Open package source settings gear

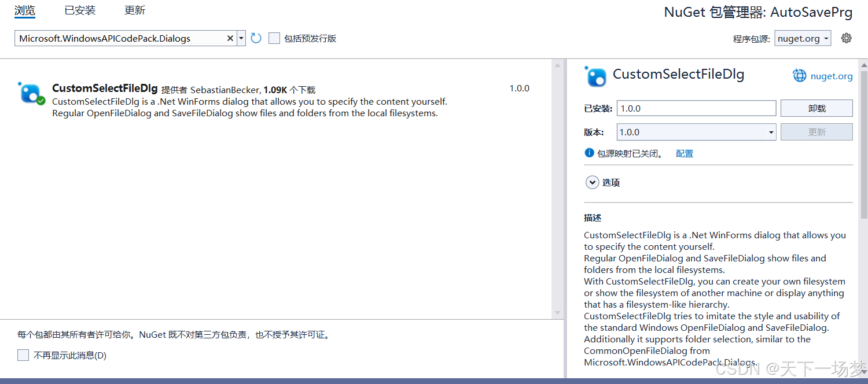(x=847, y=38)
